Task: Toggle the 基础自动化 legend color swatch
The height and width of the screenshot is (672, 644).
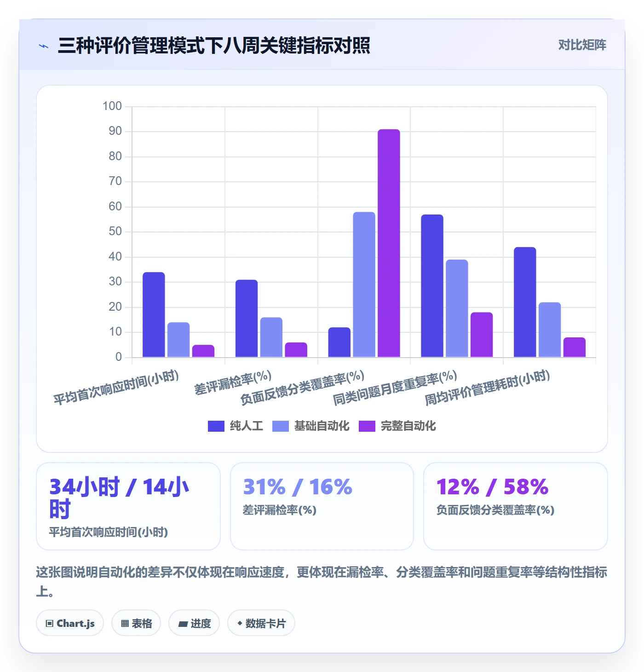Action: (x=281, y=426)
